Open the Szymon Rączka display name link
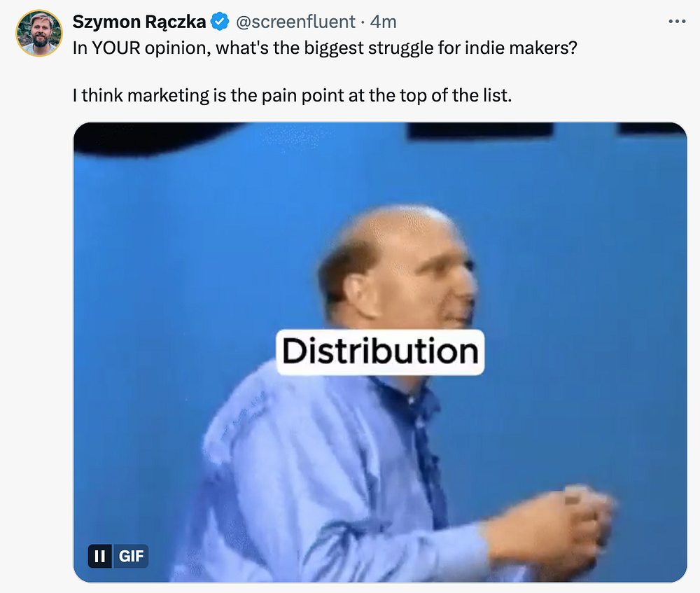 tap(139, 22)
